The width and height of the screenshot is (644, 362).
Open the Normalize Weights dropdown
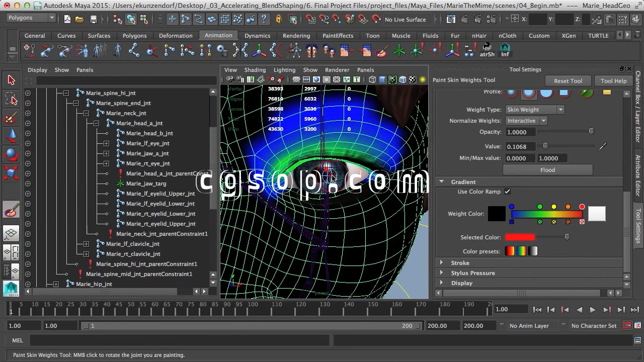coord(526,121)
